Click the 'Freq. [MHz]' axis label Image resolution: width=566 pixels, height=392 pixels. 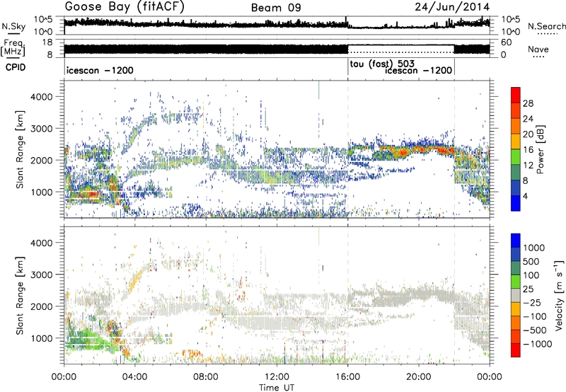tap(13, 48)
